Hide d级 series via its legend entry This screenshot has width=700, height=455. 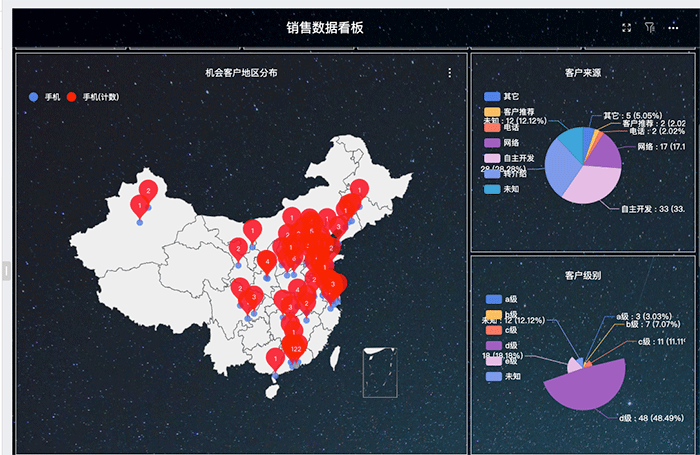pyautogui.click(x=502, y=345)
